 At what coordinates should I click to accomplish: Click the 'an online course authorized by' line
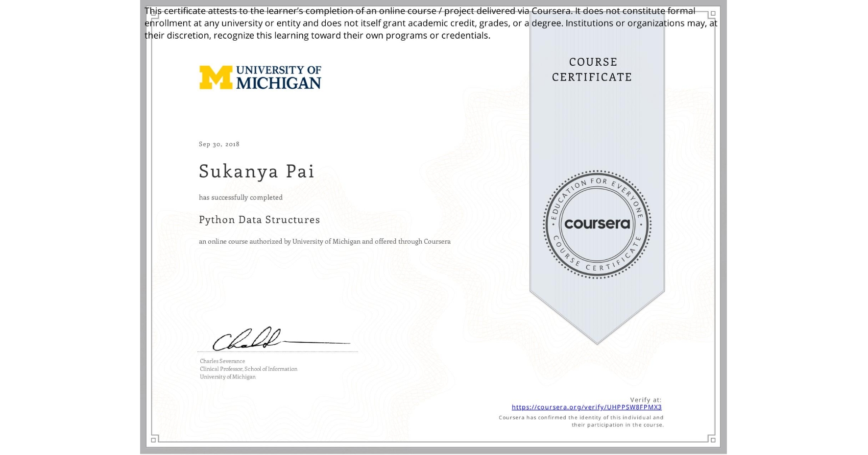(324, 241)
